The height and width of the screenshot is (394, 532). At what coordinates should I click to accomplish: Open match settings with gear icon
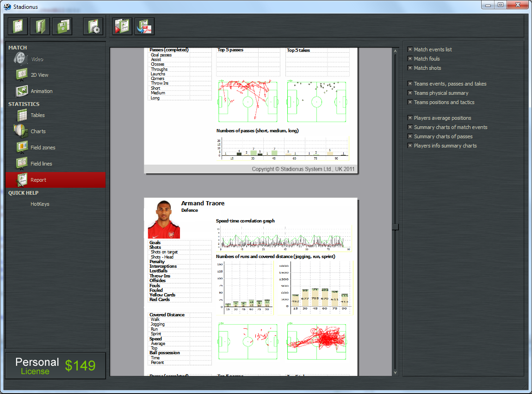click(x=93, y=26)
